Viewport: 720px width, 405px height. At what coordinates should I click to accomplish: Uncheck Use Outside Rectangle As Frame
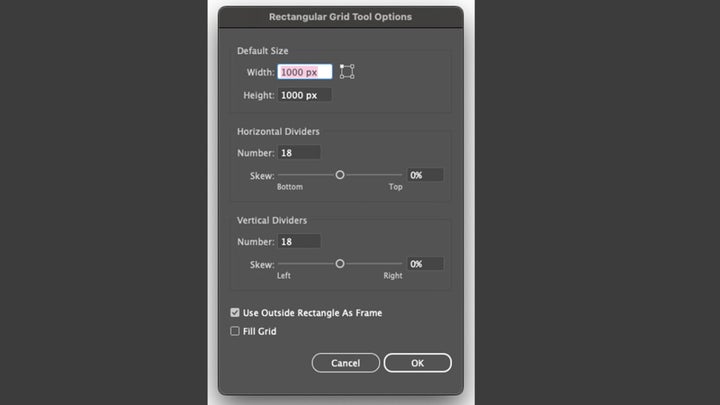pos(235,313)
